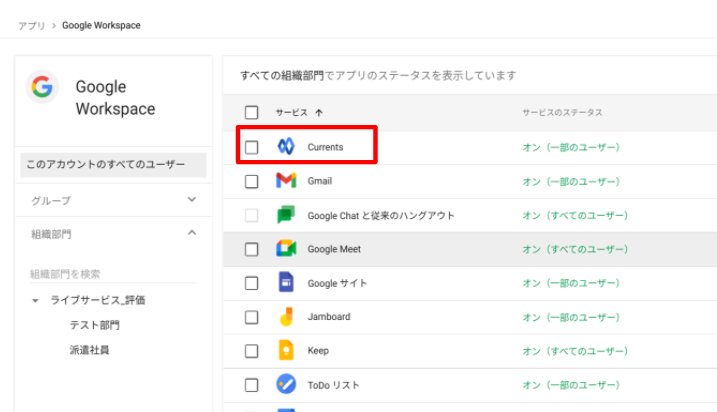Expand the グループ section chevron
The image size is (717, 412).
pos(192,199)
